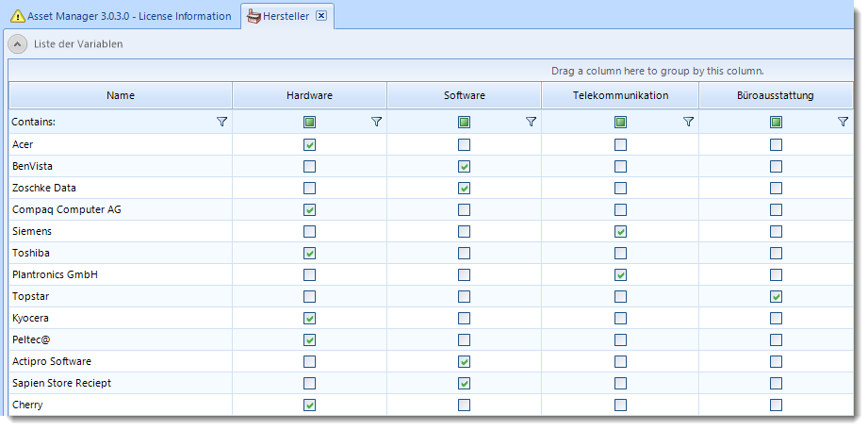Check Büroausstattung for Compaq Computer AG
Viewport: 868px width, 430px height.
[776, 209]
